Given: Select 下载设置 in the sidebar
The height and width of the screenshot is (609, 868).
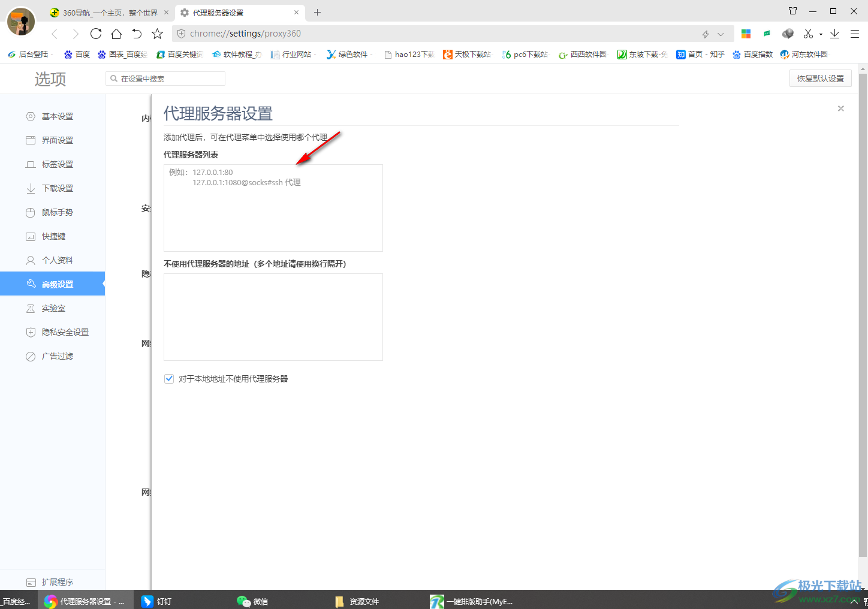Looking at the screenshot, I should [52, 188].
